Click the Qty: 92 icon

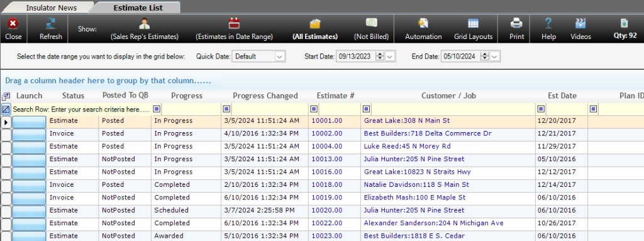point(625,23)
